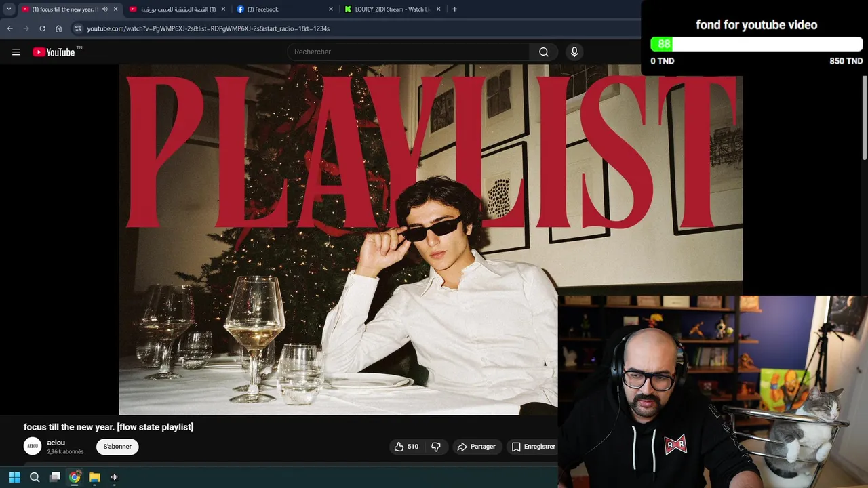Click the 2,96 k abonnés subscriber count
The width and height of the screenshot is (868, 488).
pyautogui.click(x=65, y=451)
